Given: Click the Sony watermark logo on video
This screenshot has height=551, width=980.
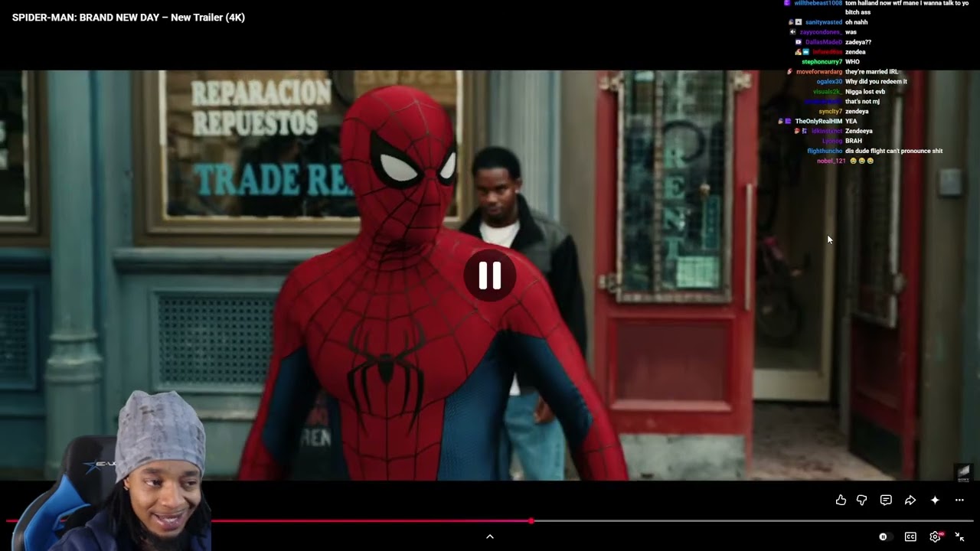Looking at the screenshot, I should click(x=963, y=473).
